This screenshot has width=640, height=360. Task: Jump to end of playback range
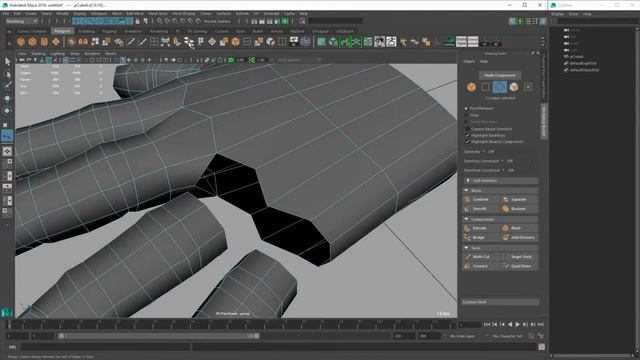point(540,324)
